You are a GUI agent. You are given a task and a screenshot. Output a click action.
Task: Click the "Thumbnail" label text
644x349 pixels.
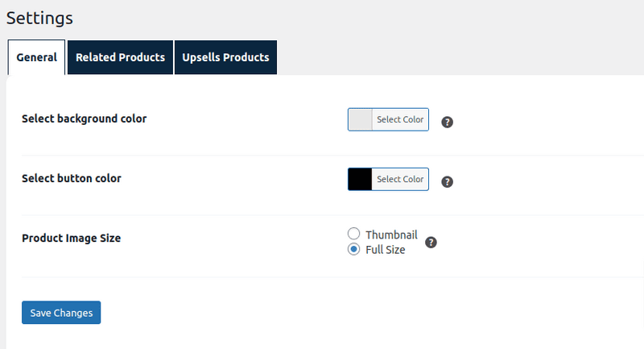(x=391, y=235)
